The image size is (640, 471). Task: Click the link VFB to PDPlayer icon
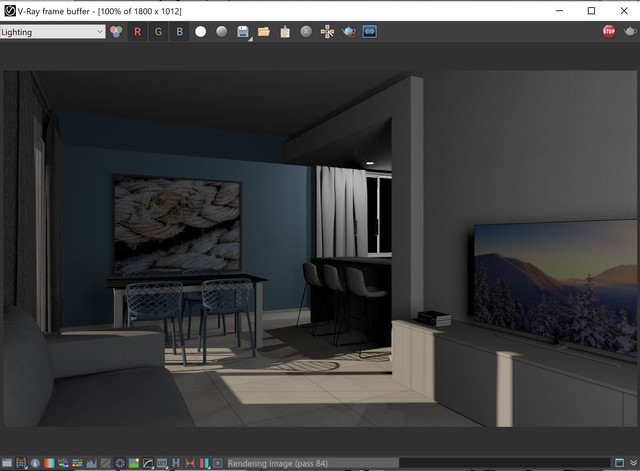[370, 32]
